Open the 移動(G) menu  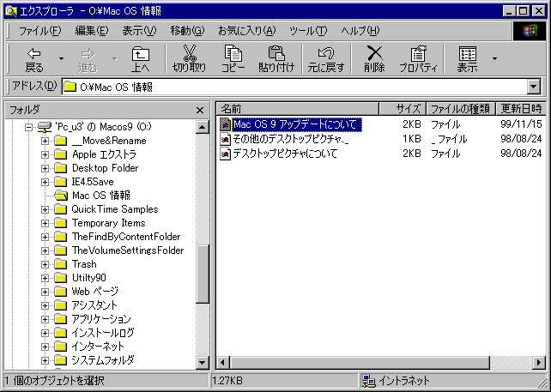point(187,31)
